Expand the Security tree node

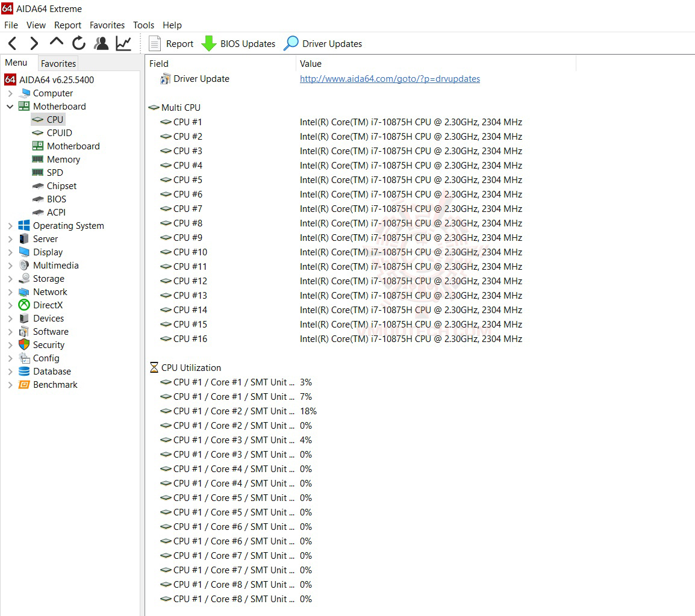point(10,345)
